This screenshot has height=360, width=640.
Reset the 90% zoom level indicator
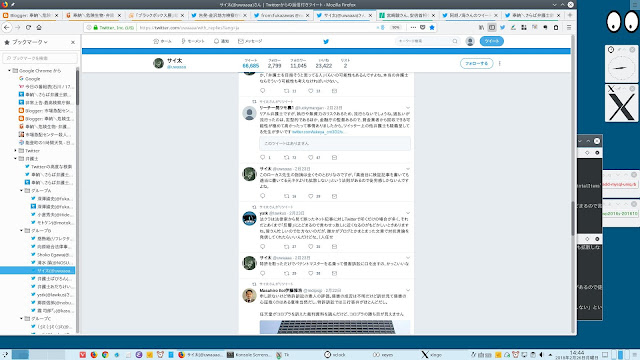(x=396, y=27)
